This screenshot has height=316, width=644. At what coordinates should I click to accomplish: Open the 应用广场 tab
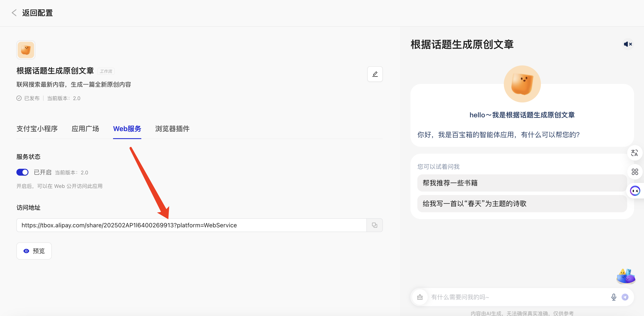point(85,129)
